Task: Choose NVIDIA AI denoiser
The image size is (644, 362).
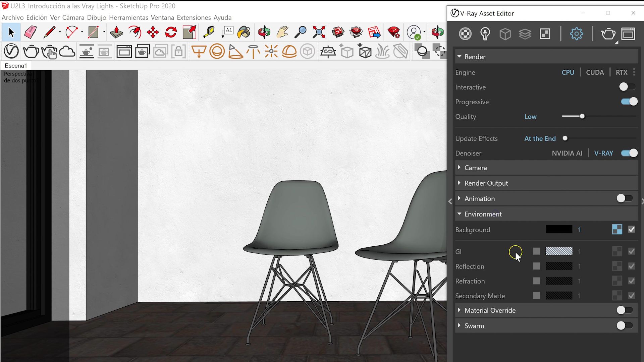Action: (567, 154)
